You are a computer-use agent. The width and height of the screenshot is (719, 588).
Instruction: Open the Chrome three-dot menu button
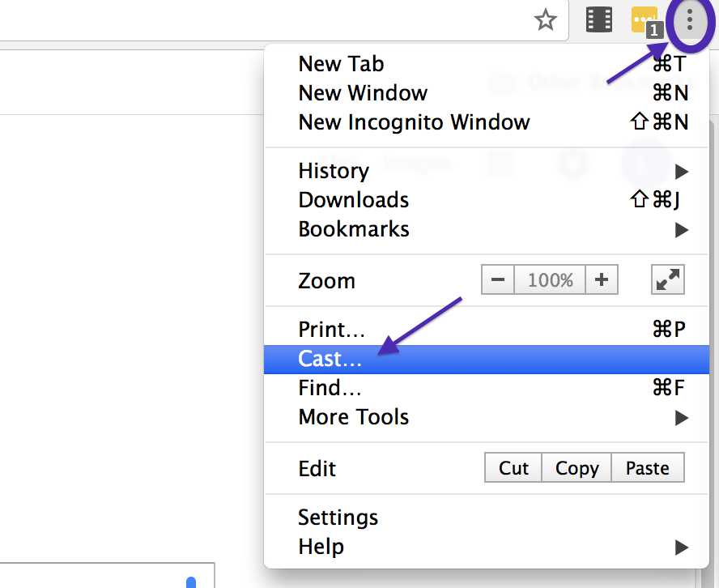(x=690, y=19)
